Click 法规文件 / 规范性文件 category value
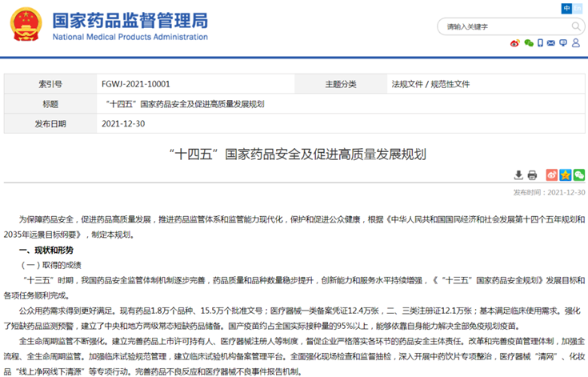 point(430,84)
